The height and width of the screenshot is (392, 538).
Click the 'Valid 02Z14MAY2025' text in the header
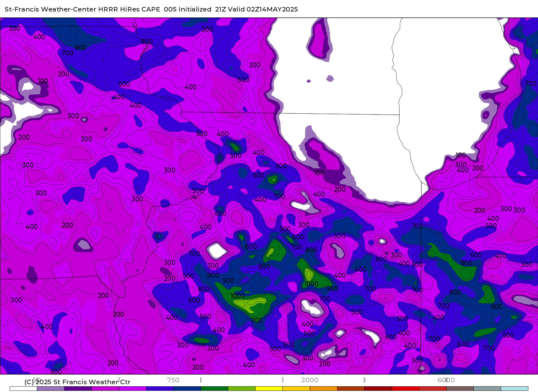point(263,9)
